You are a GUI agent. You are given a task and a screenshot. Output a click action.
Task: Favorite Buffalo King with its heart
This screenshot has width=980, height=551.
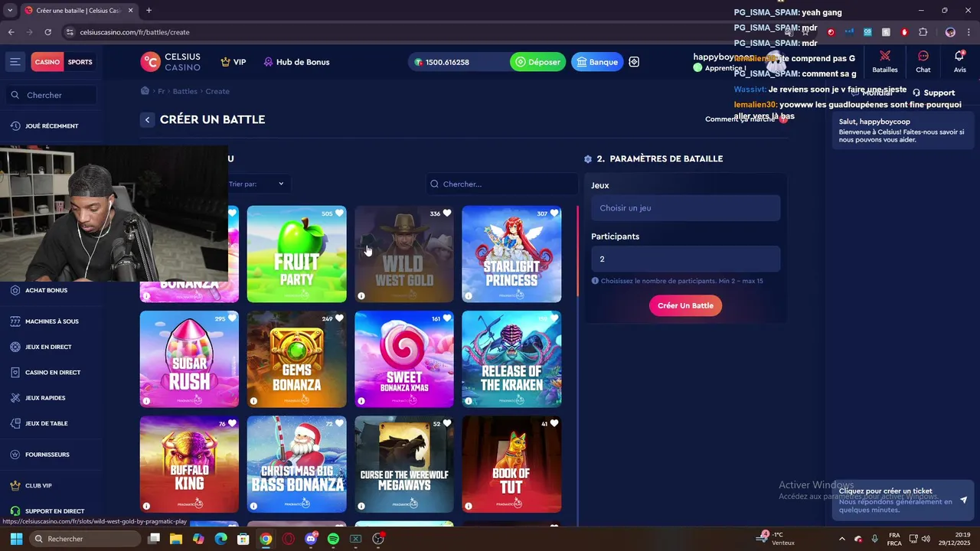click(232, 423)
